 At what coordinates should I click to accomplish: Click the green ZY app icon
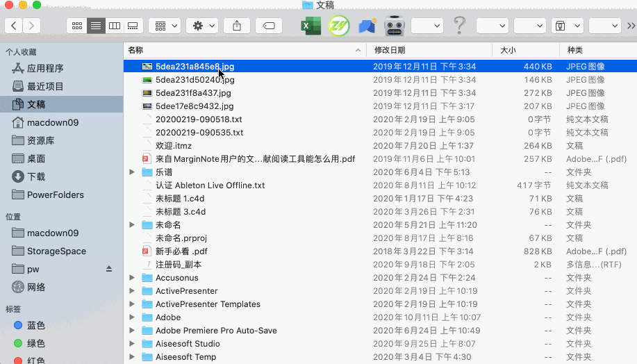[339, 26]
